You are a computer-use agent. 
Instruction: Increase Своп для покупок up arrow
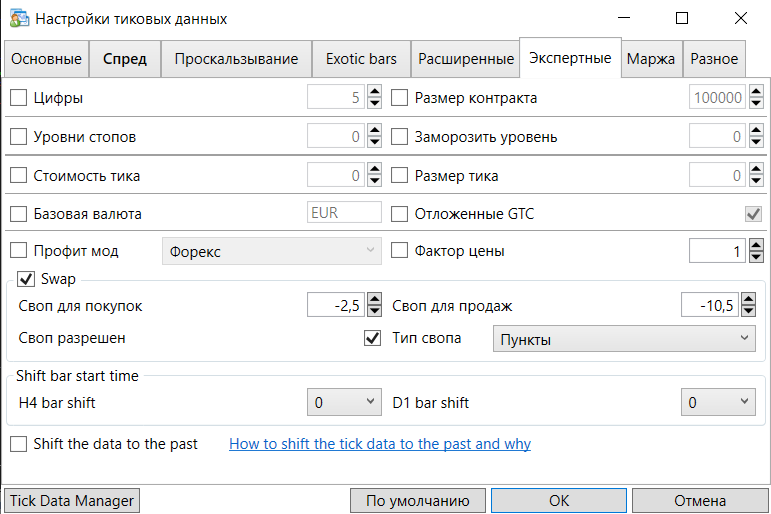pos(375,299)
